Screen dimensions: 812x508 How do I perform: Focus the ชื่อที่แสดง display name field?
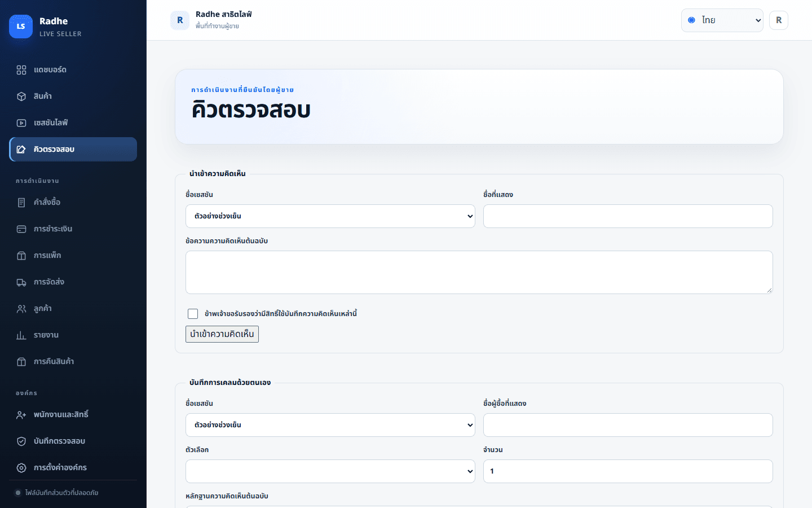pos(628,216)
